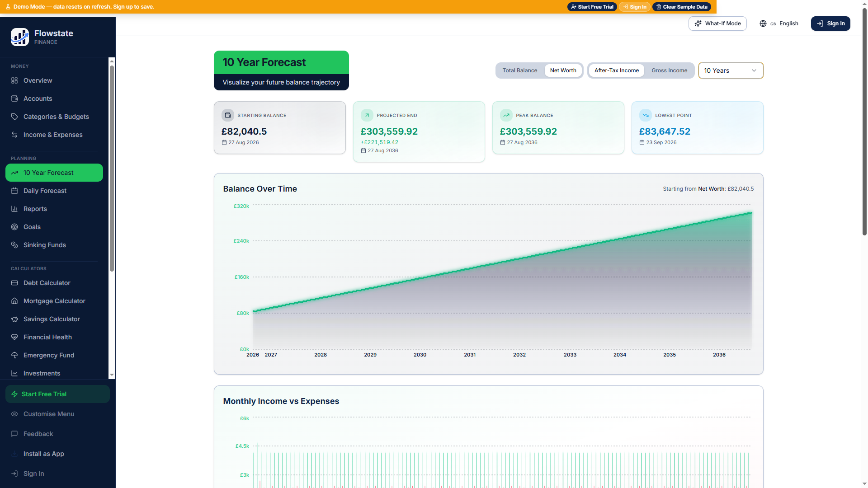The height and width of the screenshot is (488, 868).
Task: Click the Accounts wallet icon
Action: [14, 99]
